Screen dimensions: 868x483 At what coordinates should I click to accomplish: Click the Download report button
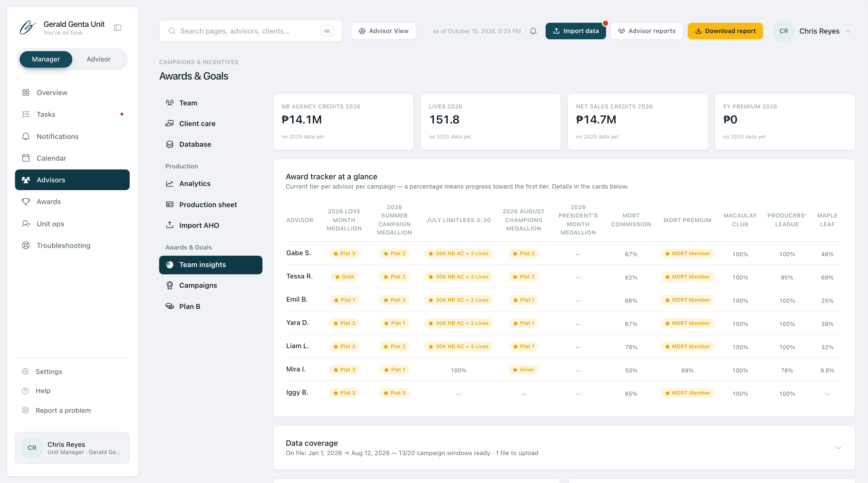click(x=725, y=31)
